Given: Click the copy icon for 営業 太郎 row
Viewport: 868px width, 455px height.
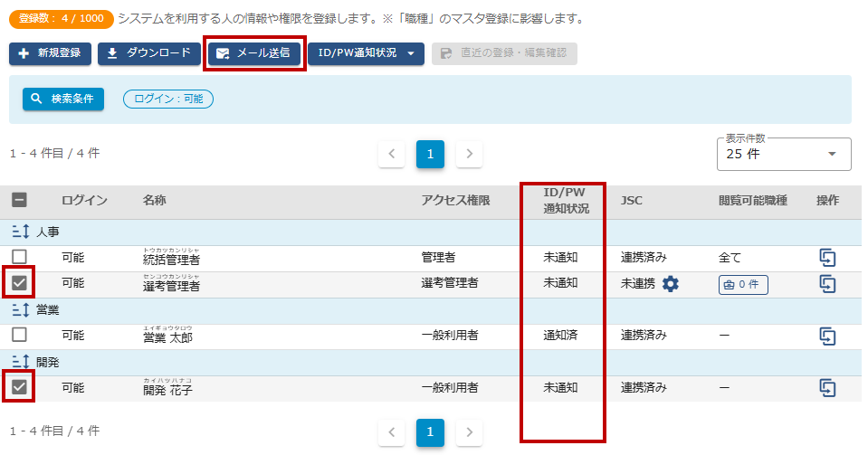Looking at the screenshot, I should point(826,336).
